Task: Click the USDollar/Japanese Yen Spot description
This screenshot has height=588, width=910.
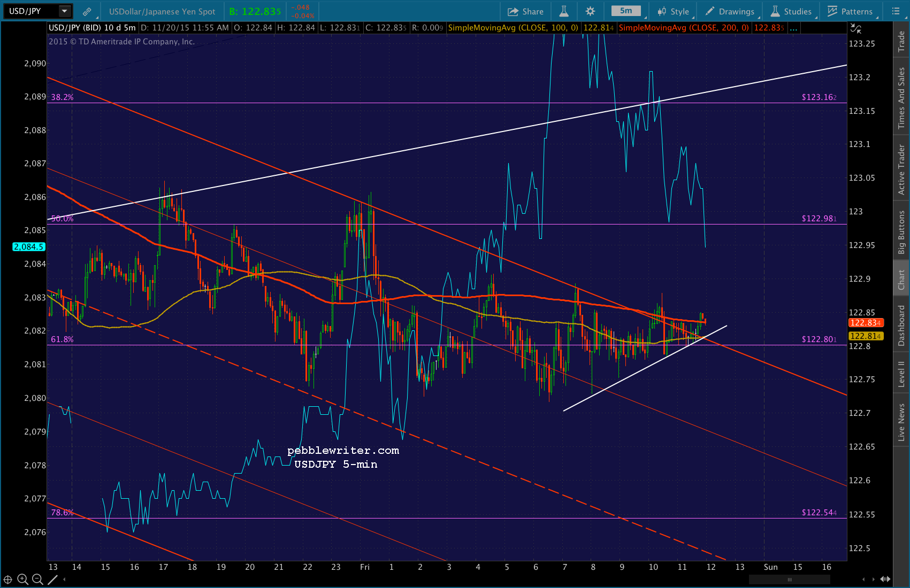Action: [x=162, y=11]
